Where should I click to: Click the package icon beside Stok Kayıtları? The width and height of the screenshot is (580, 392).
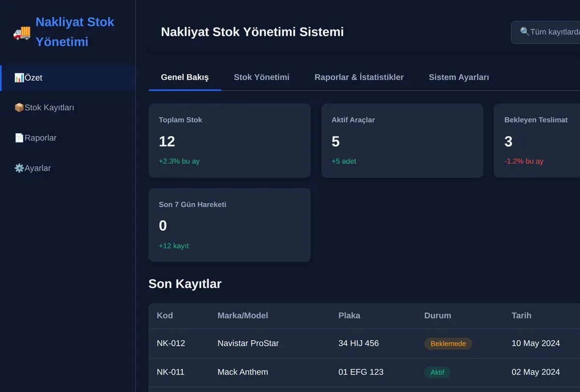19,108
